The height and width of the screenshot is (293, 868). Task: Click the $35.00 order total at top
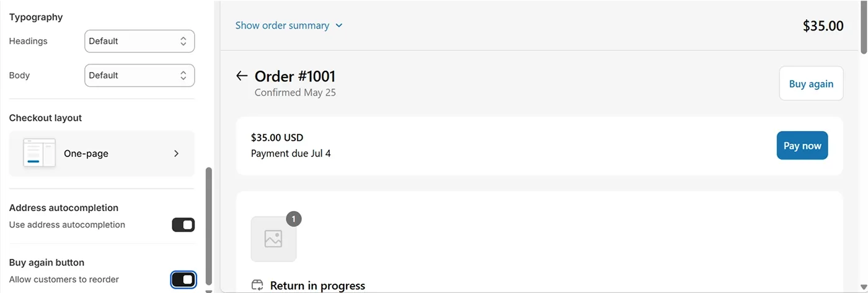pyautogui.click(x=823, y=25)
